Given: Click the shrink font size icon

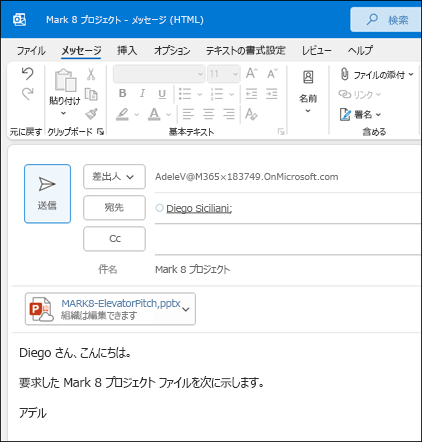Looking at the screenshot, I should pos(272,73).
